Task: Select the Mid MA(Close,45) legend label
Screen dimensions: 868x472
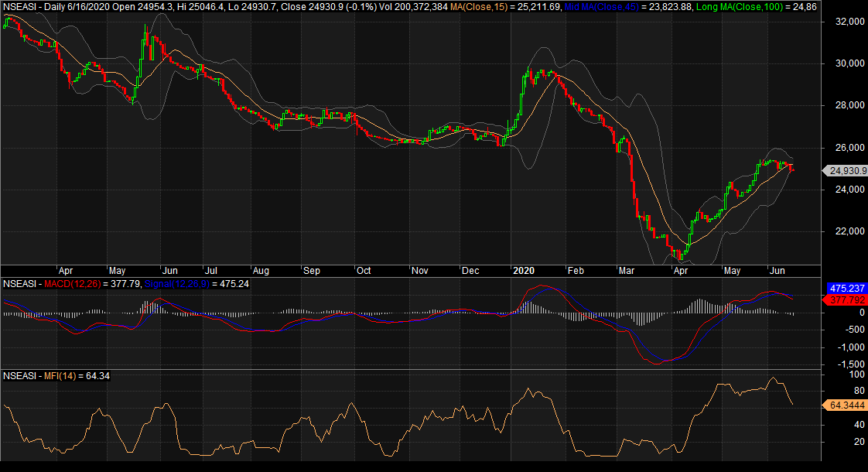Action: pos(602,7)
